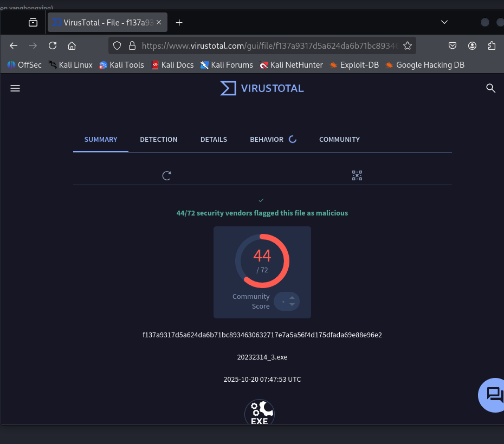
Task: Select the VirusTotal - File tab
Action: (107, 22)
